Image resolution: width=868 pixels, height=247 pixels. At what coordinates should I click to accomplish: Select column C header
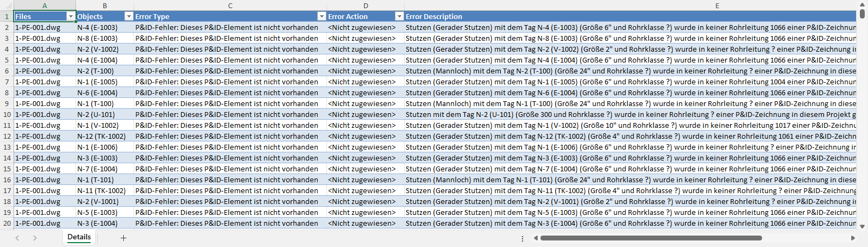pyautogui.click(x=230, y=5)
